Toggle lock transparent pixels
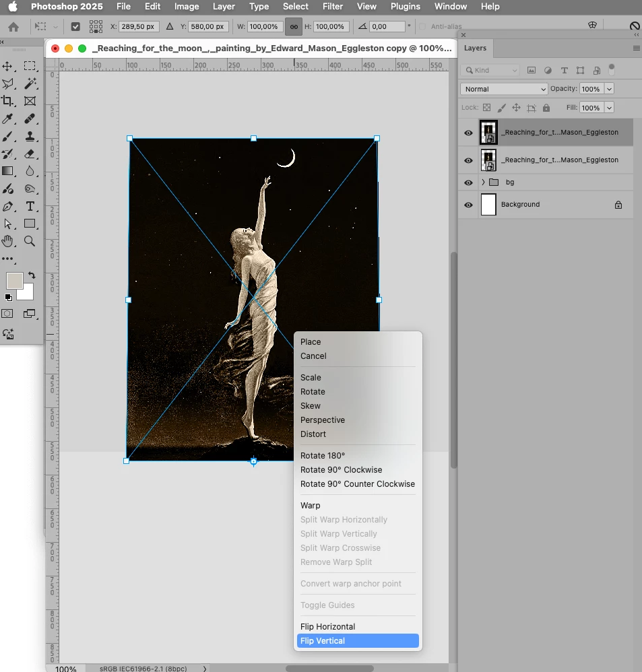 [x=487, y=108]
